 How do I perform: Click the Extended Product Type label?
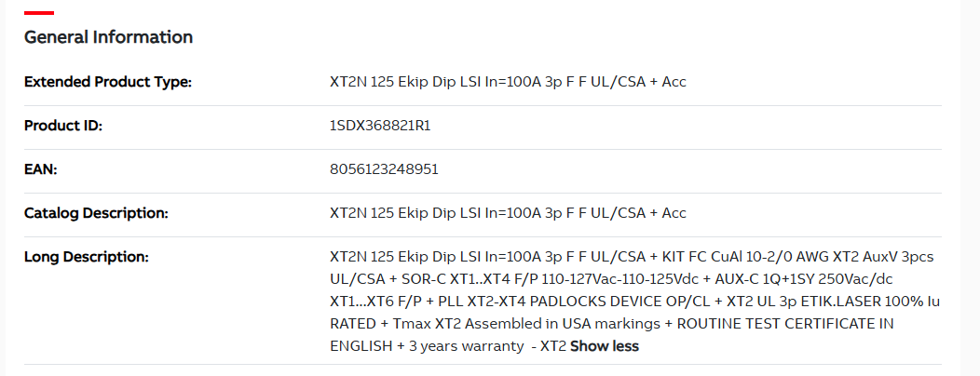[x=107, y=82]
